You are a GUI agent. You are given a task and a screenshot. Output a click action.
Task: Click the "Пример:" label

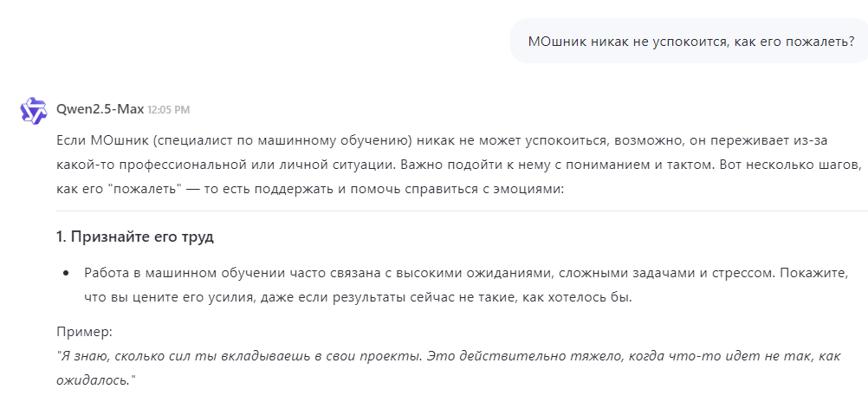point(84,332)
